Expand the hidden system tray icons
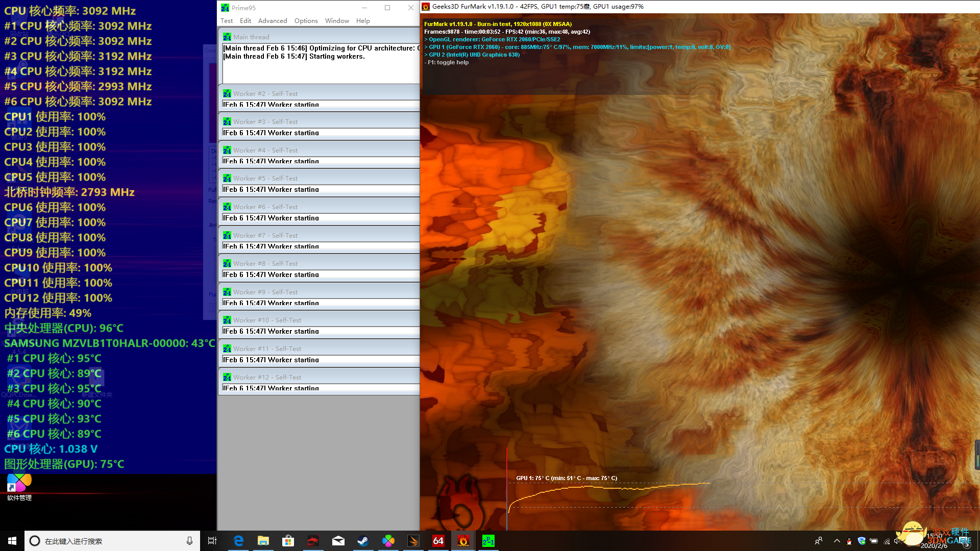The width and height of the screenshot is (980, 551). (x=837, y=541)
